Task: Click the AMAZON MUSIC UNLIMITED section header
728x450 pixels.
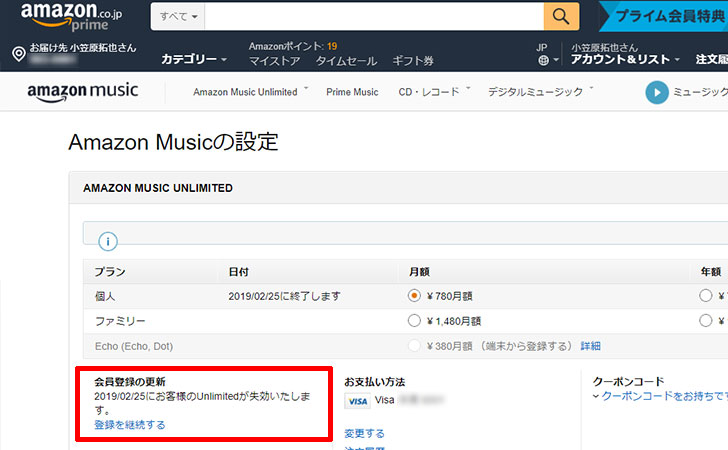Action: 158,188
